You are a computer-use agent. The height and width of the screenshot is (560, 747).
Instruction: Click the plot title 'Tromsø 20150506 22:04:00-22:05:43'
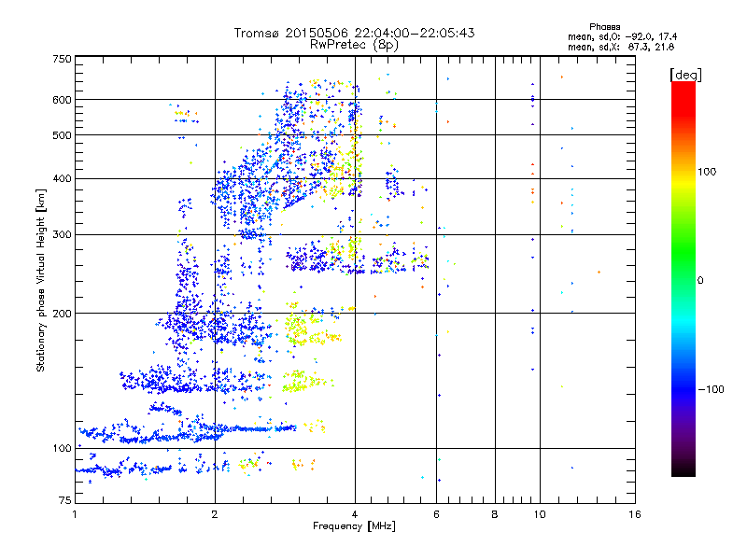point(354,33)
